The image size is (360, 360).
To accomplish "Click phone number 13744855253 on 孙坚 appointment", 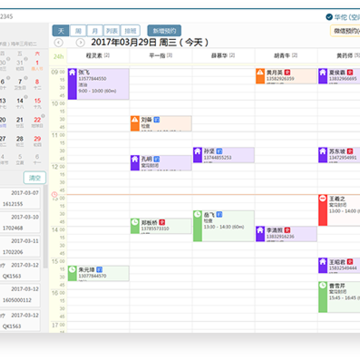I will pos(217,158).
